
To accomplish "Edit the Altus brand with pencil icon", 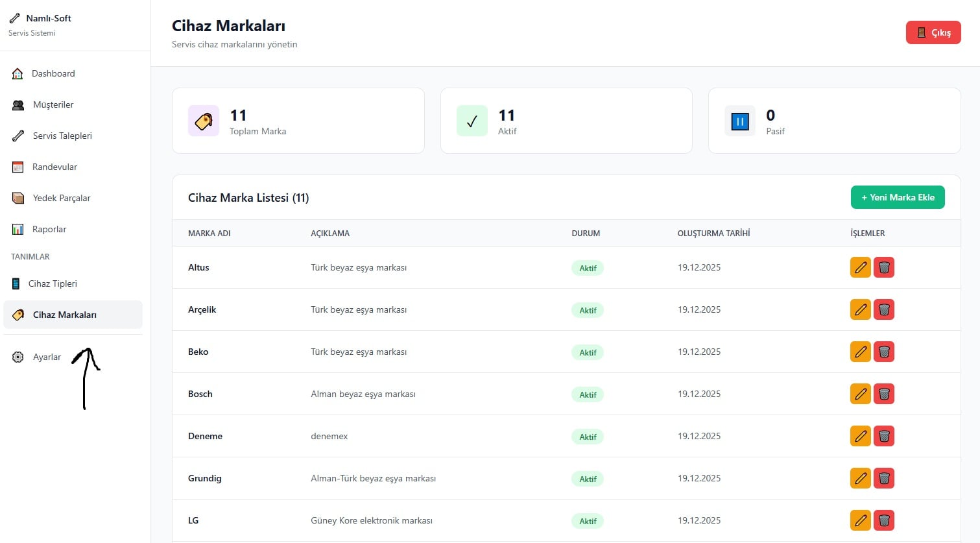I will point(860,267).
